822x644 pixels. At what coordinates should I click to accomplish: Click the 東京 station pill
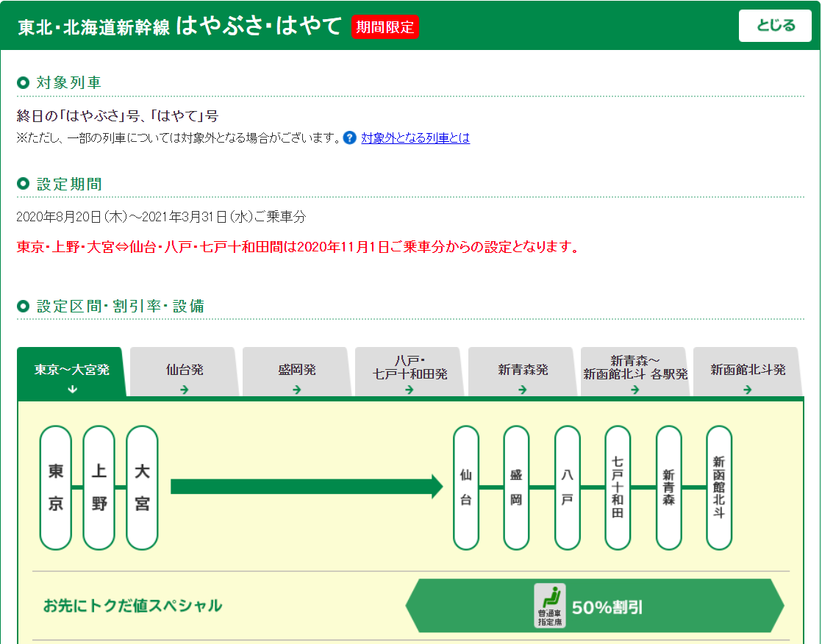tap(56, 487)
